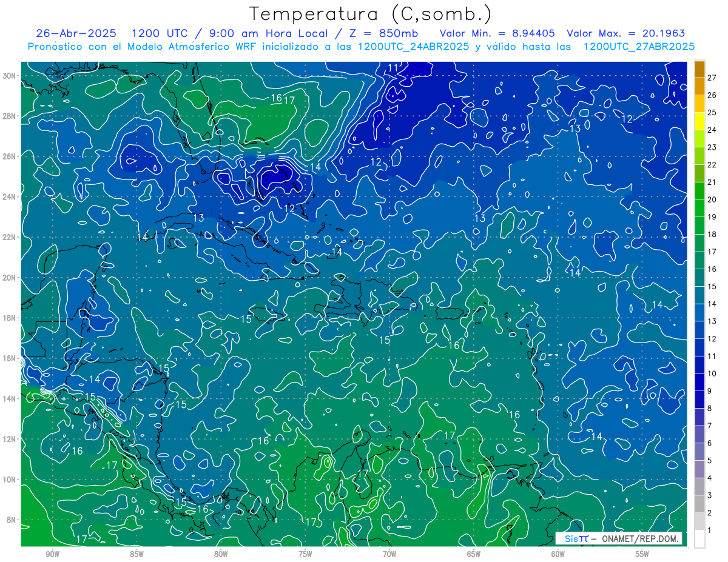This screenshot has height=562, width=728.
Task: Click the 10N latitude axis label
Action: (9, 480)
